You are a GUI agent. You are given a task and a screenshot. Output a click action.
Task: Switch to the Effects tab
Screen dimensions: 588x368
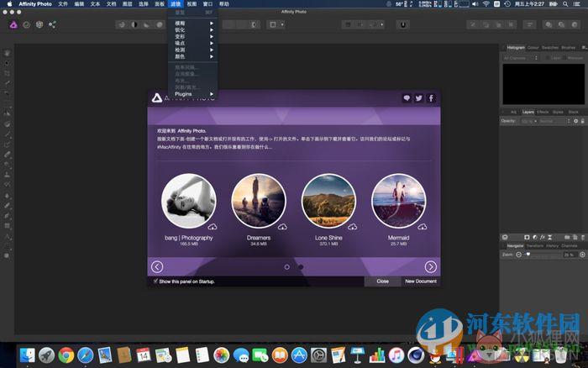[543, 112]
